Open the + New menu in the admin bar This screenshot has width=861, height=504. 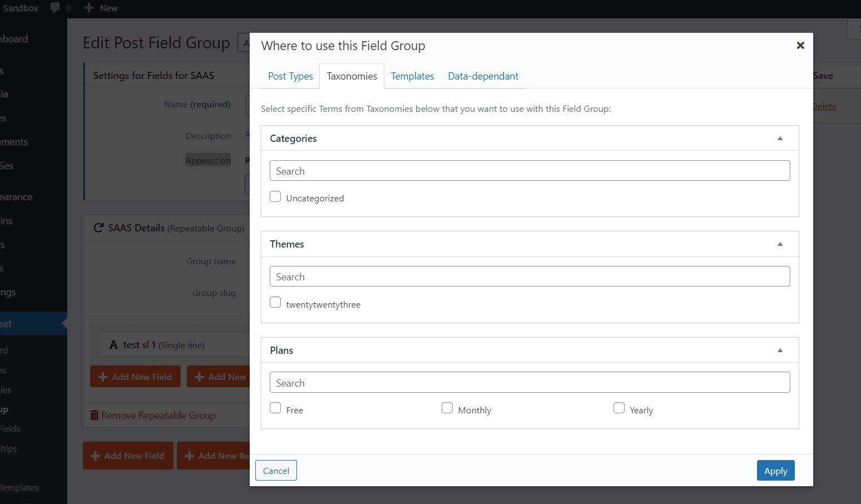point(101,8)
